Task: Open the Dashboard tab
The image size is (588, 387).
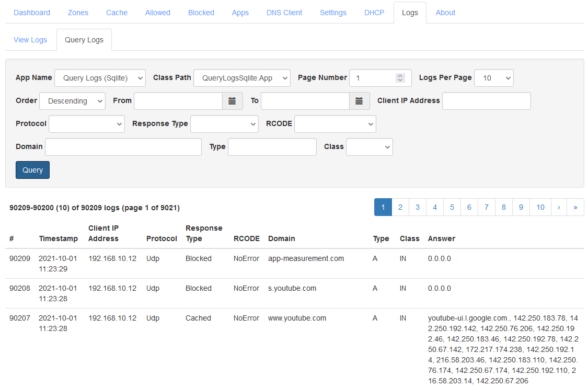Action: [x=32, y=12]
